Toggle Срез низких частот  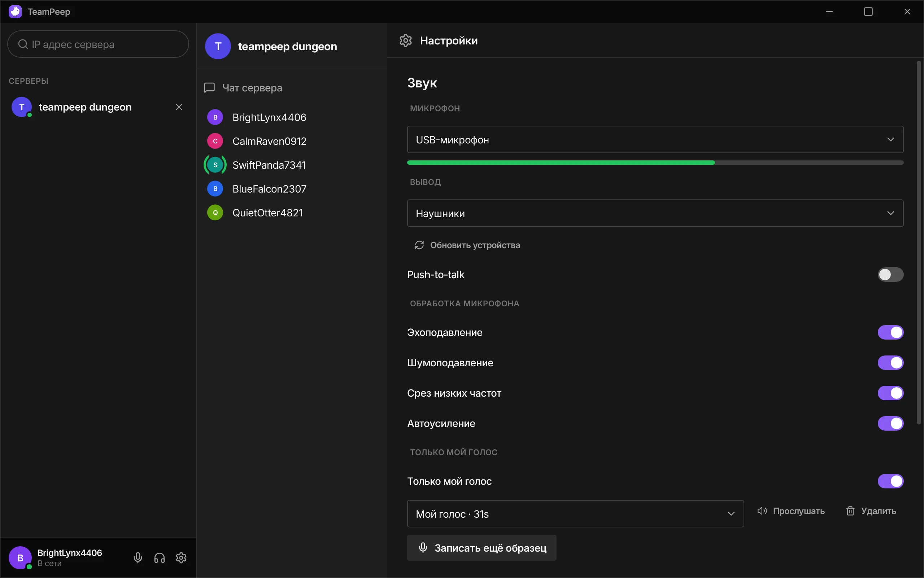click(890, 393)
